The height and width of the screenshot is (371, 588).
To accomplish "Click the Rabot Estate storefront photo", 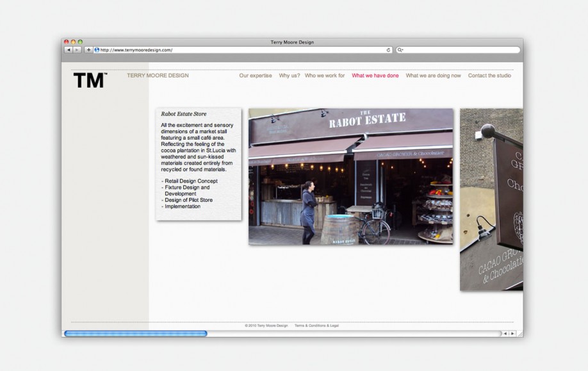I will pos(350,177).
